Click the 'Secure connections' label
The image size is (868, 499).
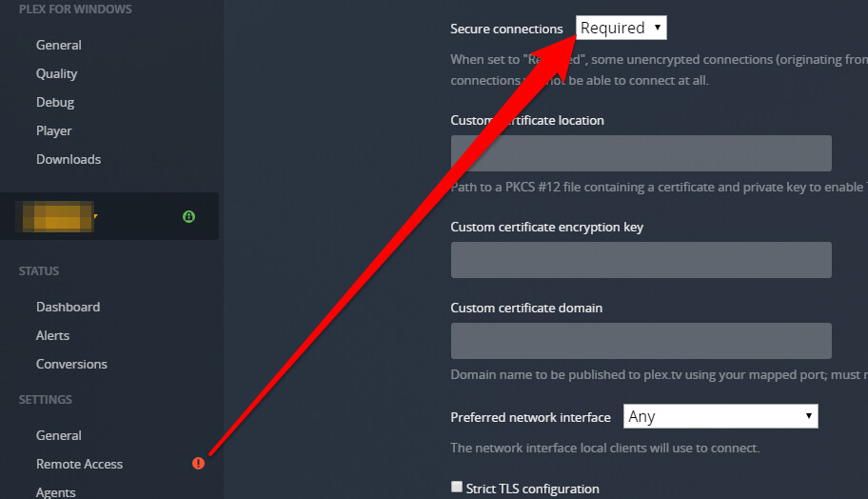(506, 29)
